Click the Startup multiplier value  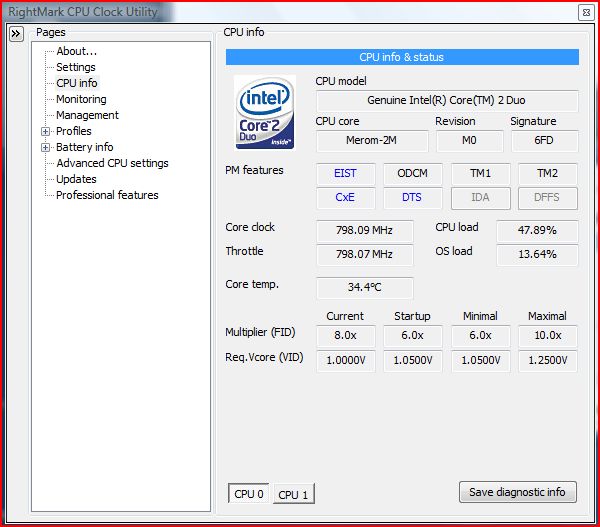(x=412, y=336)
